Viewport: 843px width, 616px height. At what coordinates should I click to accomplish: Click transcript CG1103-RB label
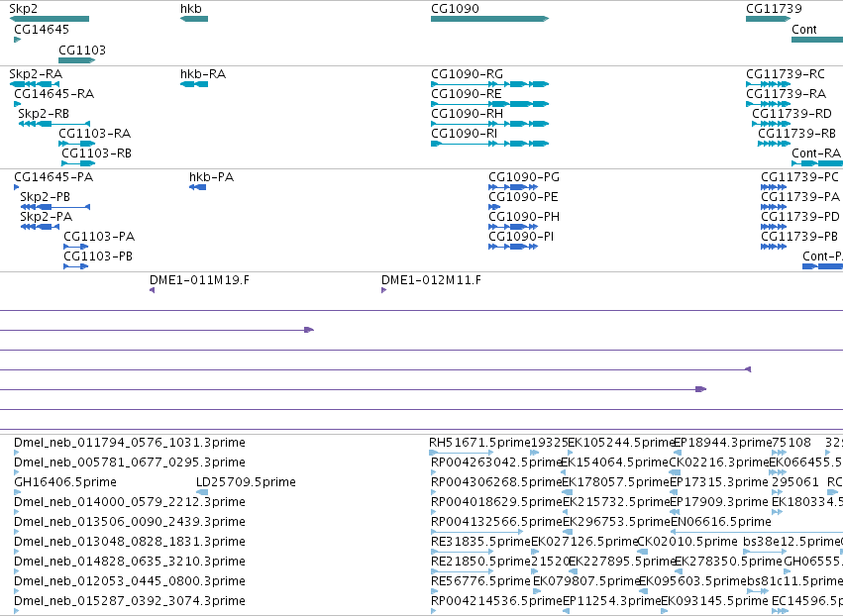coord(96,154)
